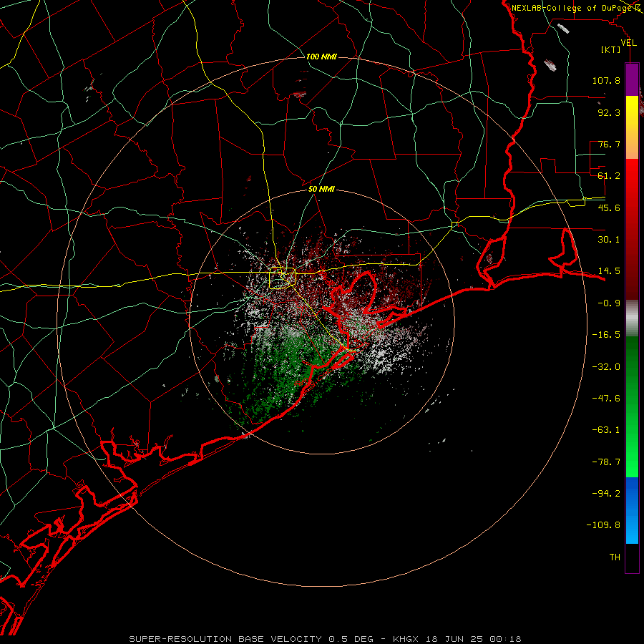The width and height of the screenshot is (644, 644).
Task: Click the yellow-orange segment of the color bar
Action: coord(632,127)
